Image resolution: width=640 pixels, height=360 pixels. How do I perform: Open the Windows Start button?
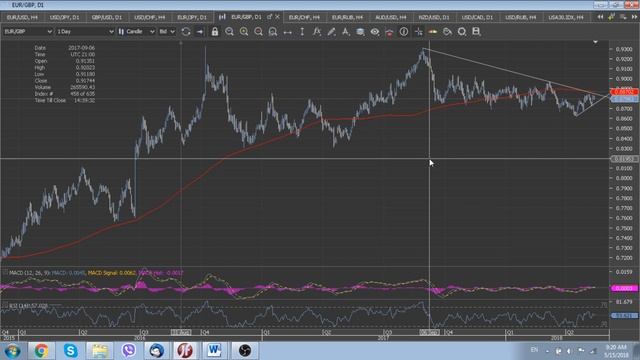coord(12,351)
